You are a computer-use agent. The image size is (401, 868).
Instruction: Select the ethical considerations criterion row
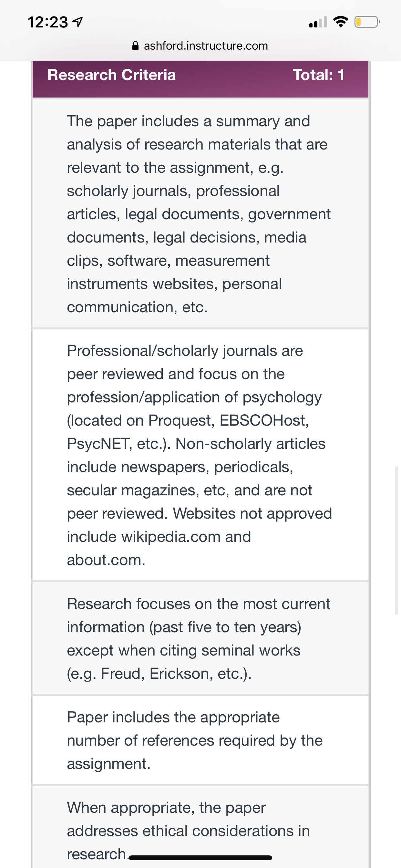(x=200, y=827)
